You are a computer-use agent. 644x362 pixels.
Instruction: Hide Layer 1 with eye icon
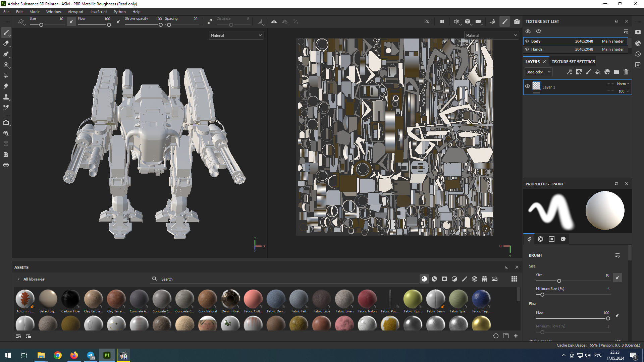[x=528, y=86]
